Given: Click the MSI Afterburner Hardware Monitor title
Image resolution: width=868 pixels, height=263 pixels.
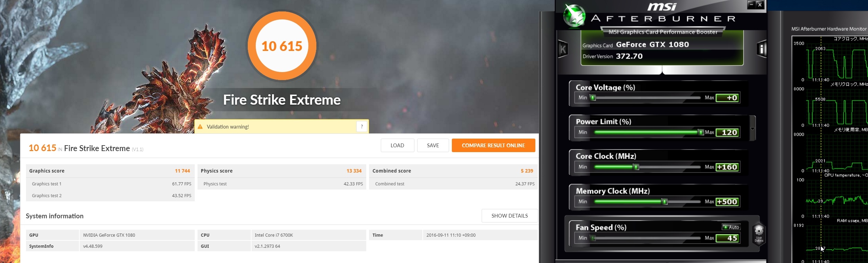Looking at the screenshot, I should [x=829, y=29].
